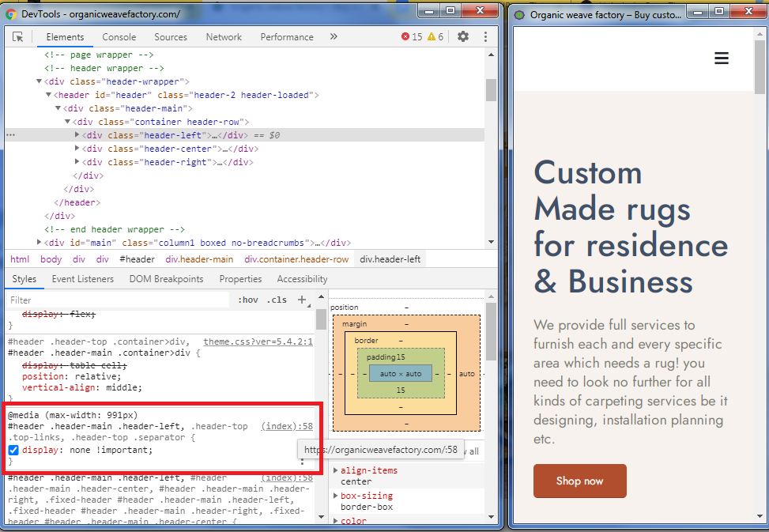Viewport: 769px width, 532px height.
Task: Switch to the Elements tab
Action: pos(65,37)
